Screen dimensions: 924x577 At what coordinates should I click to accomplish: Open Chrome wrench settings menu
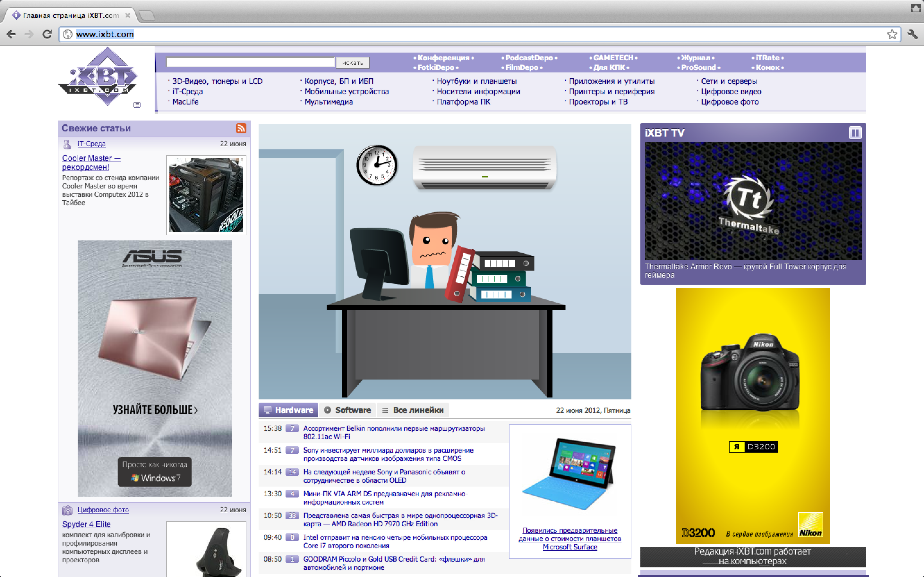(x=912, y=34)
